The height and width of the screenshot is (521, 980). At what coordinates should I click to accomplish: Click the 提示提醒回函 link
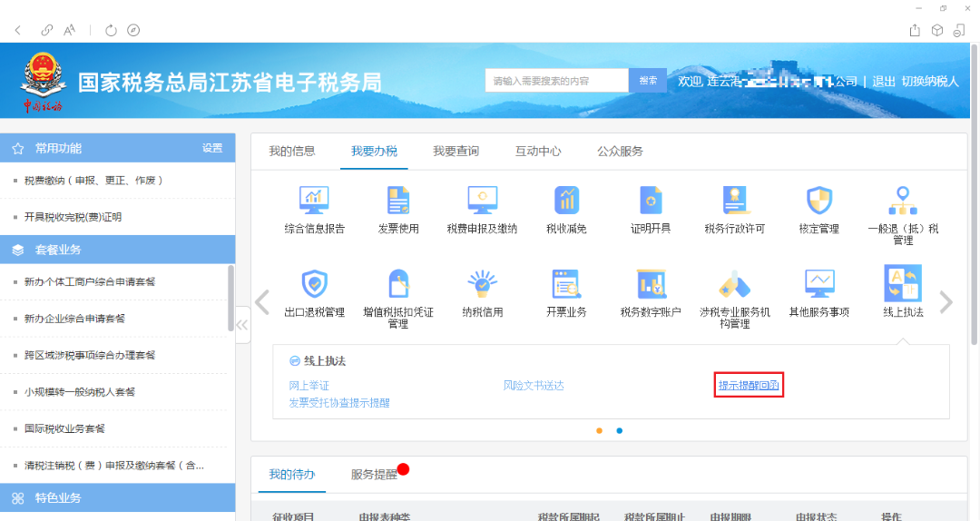point(749,386)
